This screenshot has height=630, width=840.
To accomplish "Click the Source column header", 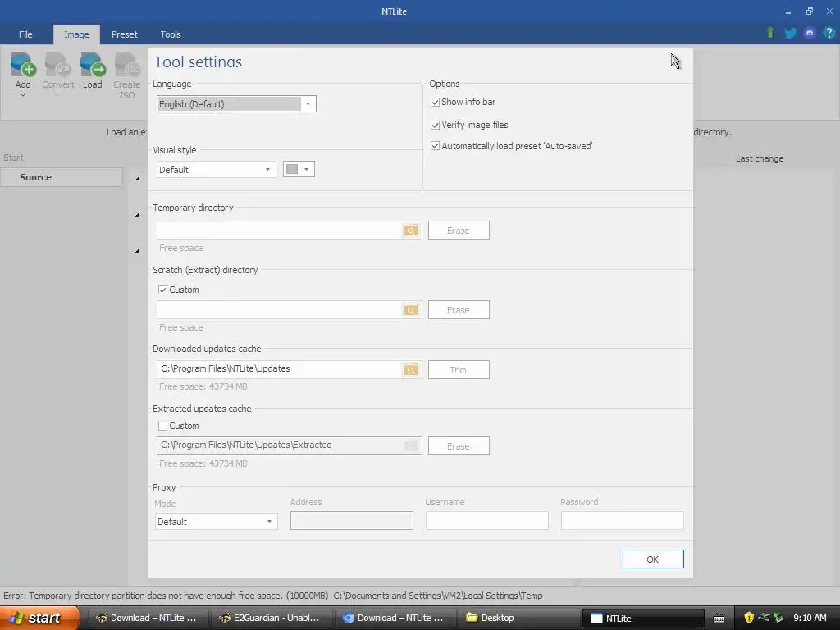I will pyautogui.click(x=61, y=177).
